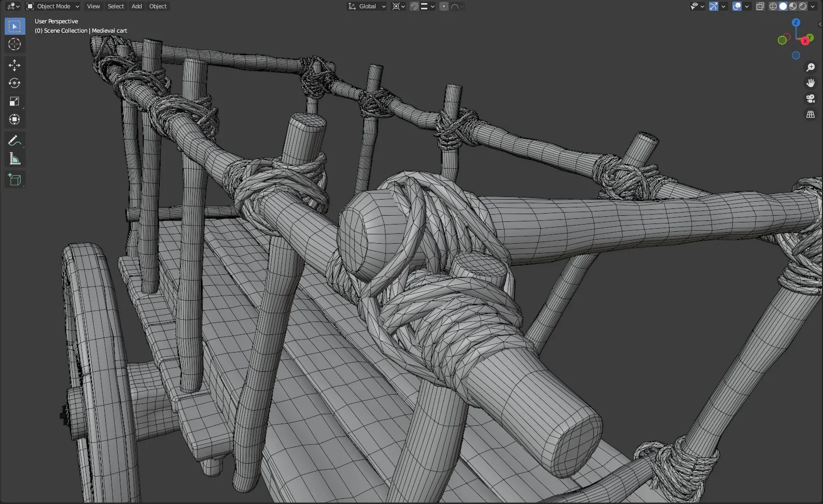Click the 'User Perspective' label

click(56, 21)
